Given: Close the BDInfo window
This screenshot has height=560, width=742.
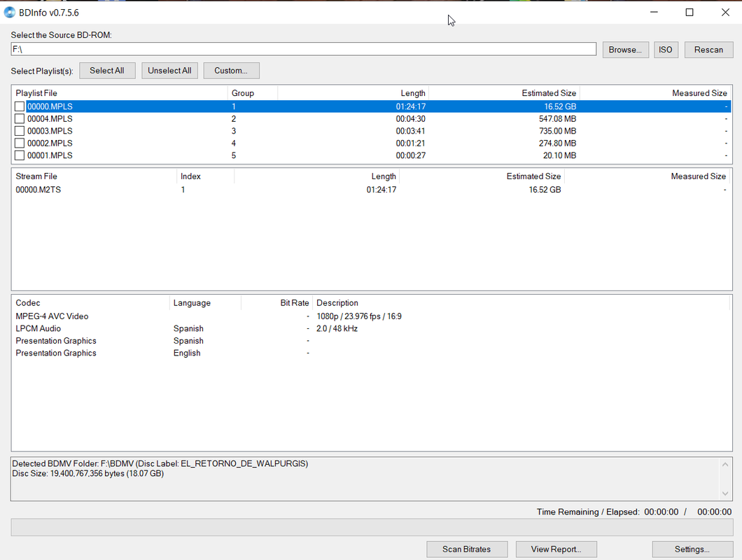Looking at the screenshot, I should pyautogui.click(x=725, y=13).
